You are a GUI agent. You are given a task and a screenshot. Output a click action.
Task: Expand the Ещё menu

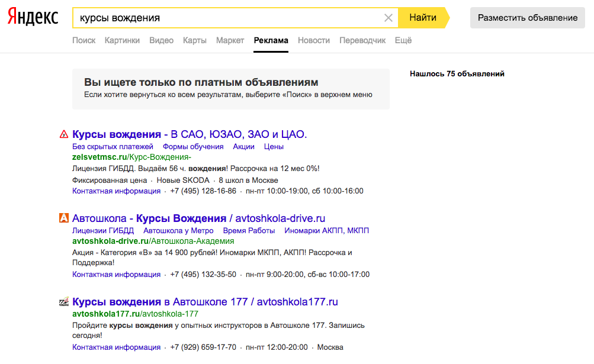(x=403, y=40)
